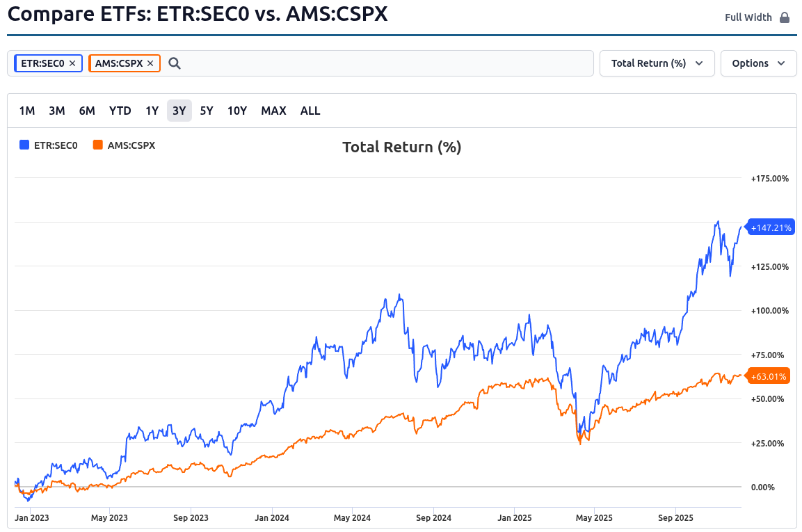Toggle AMS:CSPX series visibility in legend
This screenshot has height=532, width=802.
click(x=132, y=145)
